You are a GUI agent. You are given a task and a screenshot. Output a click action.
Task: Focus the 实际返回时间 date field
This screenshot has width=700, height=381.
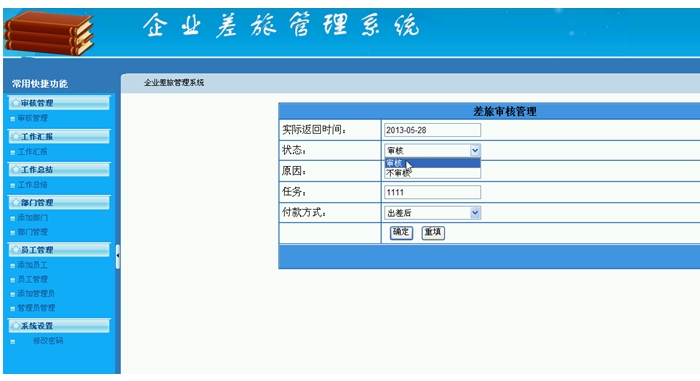432,130
